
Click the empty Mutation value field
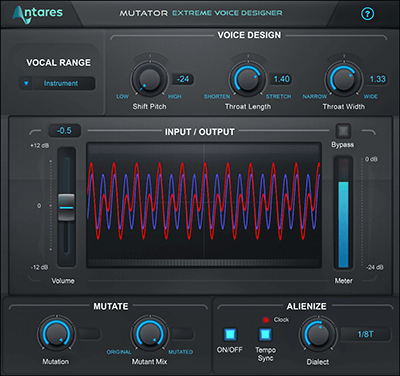click(x=89, y=334)
